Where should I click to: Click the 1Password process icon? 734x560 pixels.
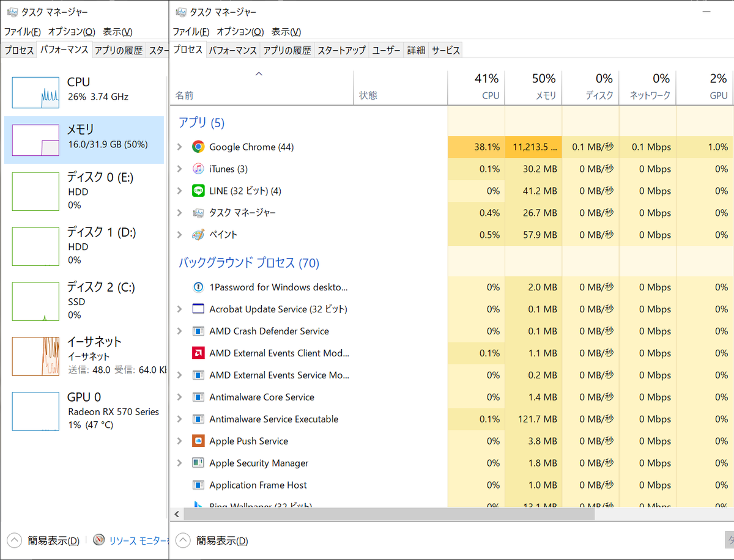198,287
